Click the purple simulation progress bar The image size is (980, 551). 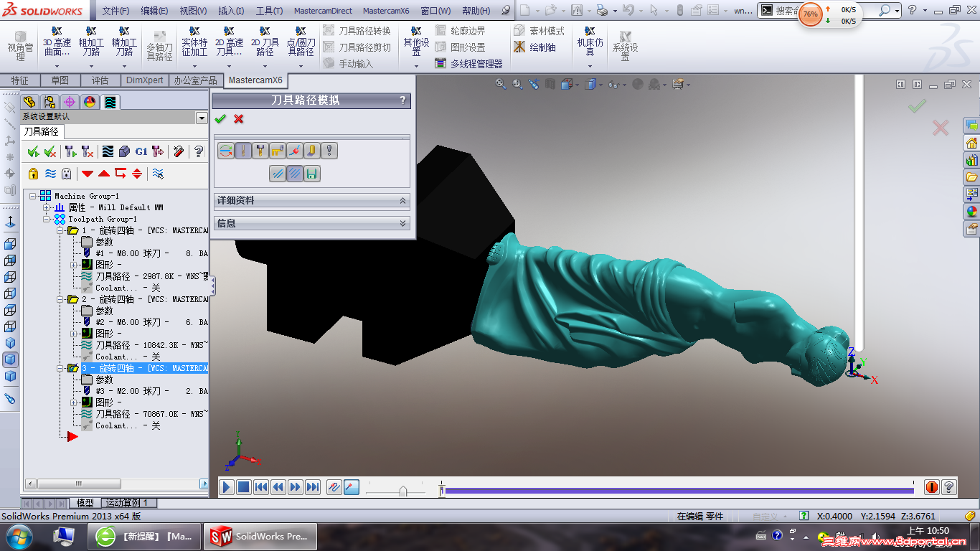pyautogui.click(x=679, y=491)
